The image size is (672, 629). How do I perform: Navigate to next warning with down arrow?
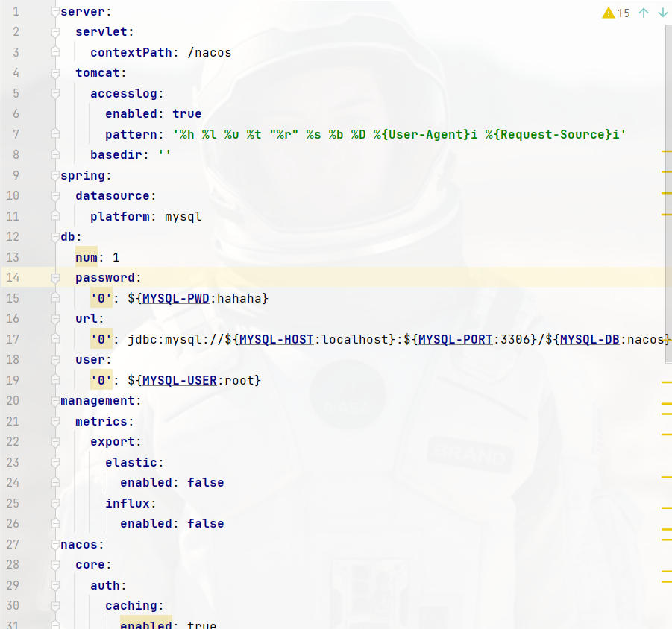[x=662, y=13]
